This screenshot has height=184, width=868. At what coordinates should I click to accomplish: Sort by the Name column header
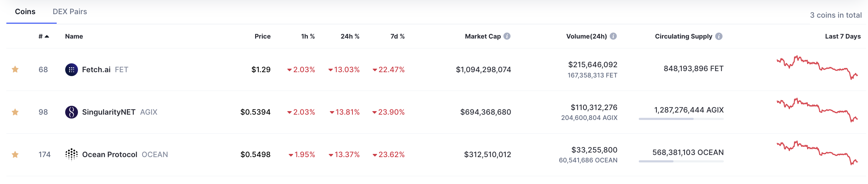(74, 36)
